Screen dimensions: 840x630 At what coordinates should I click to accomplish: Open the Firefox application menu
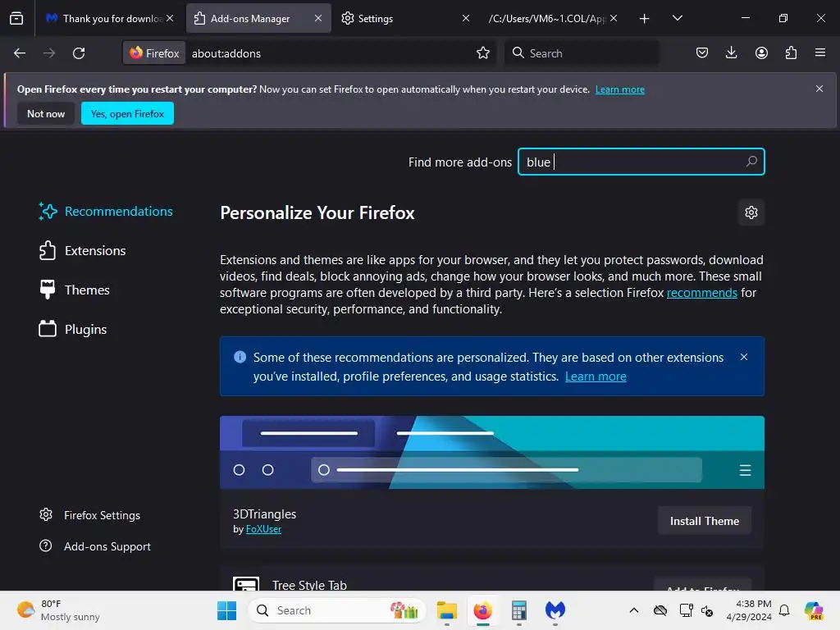(820, 52)
